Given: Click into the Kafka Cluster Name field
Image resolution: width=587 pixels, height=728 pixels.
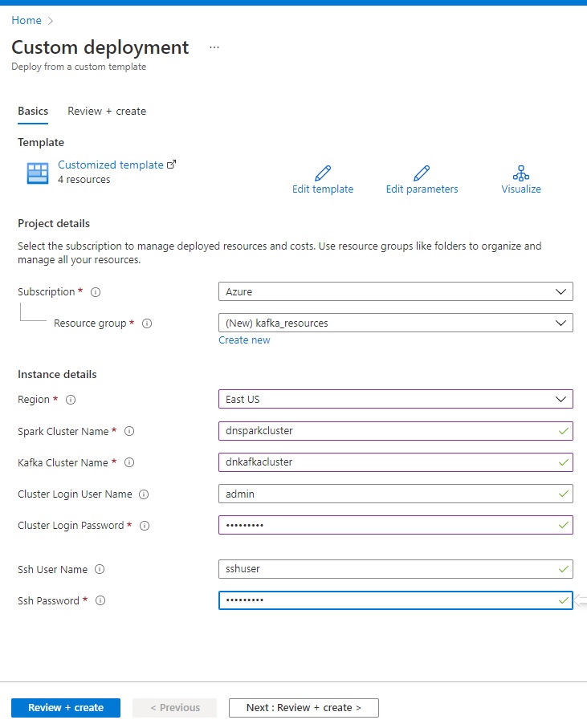Looking at the screenshot, I should [396, 462].
